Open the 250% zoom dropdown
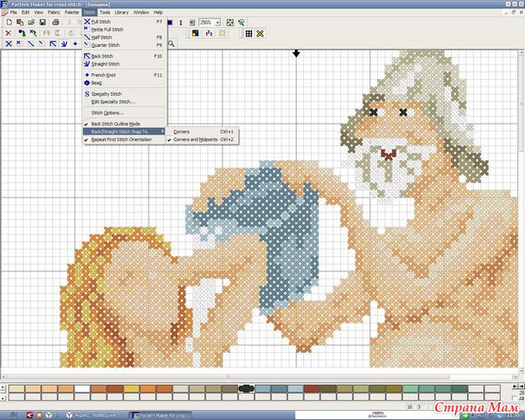Screen dimensions: 525x420 [x=218, y=23]
